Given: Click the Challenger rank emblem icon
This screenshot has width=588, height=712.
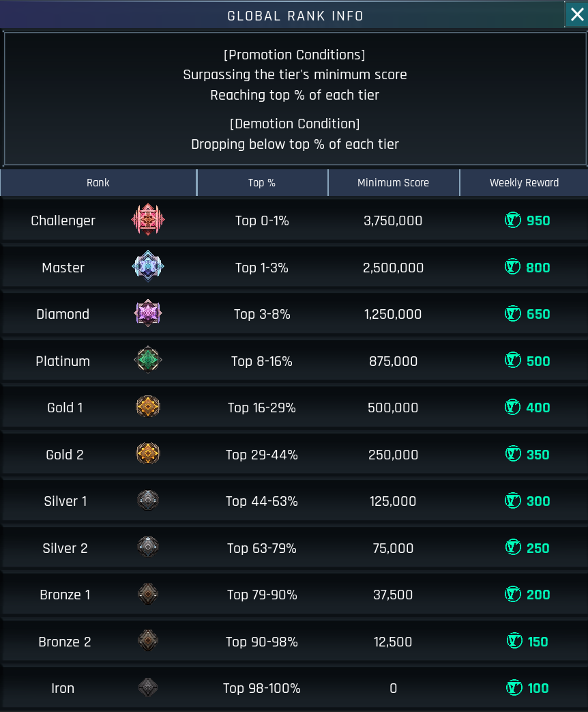Looking at the screenshot, I should pos(148,220).
